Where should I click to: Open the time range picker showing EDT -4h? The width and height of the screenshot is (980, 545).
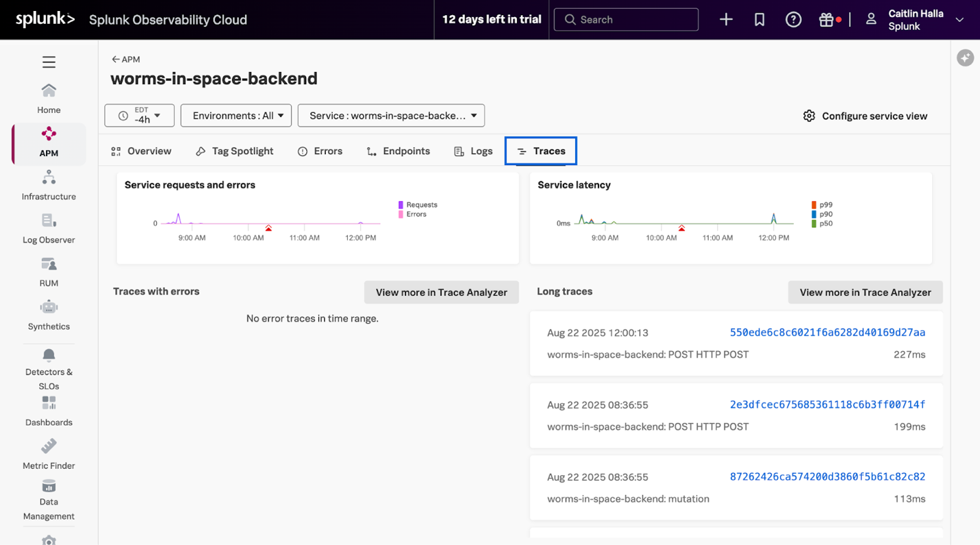tap(139, 115)
